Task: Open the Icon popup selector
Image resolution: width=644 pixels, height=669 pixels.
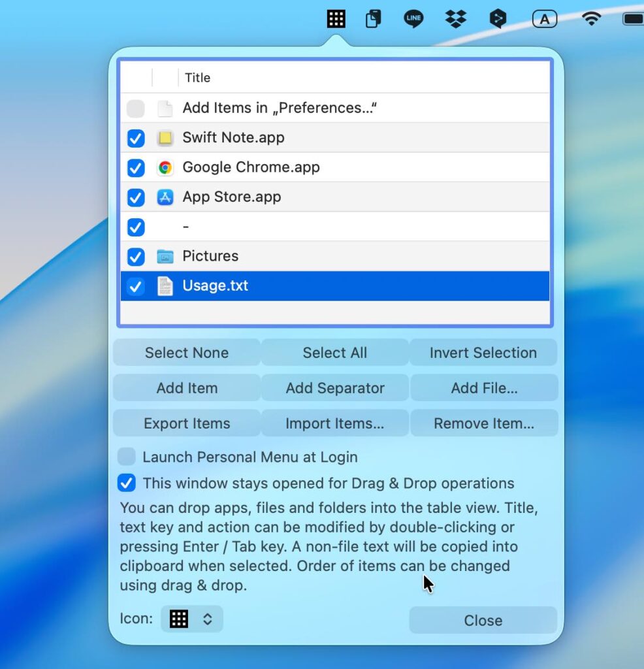Action: (x=192, y=619)
